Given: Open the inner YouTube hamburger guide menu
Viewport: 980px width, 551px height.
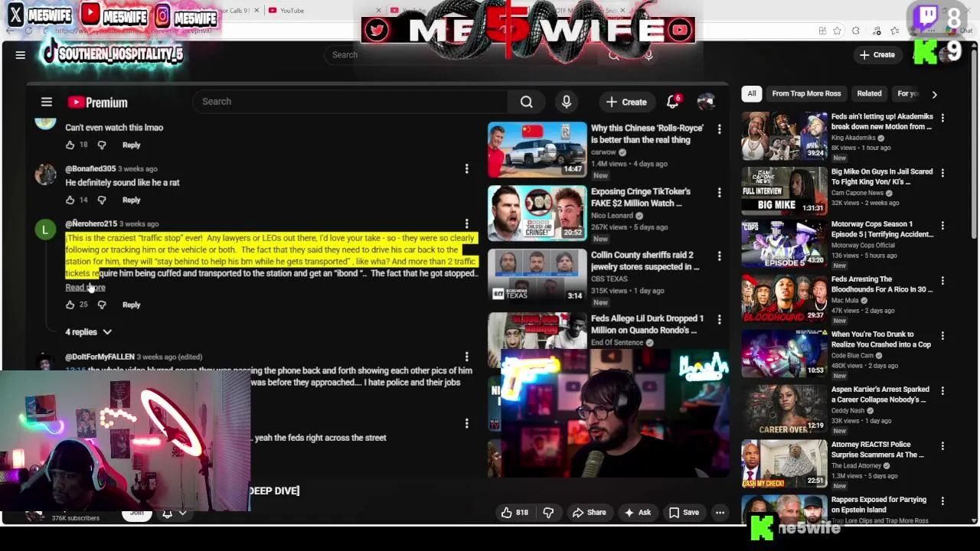Looking at the screenshot, I should (x=47, y=102).
